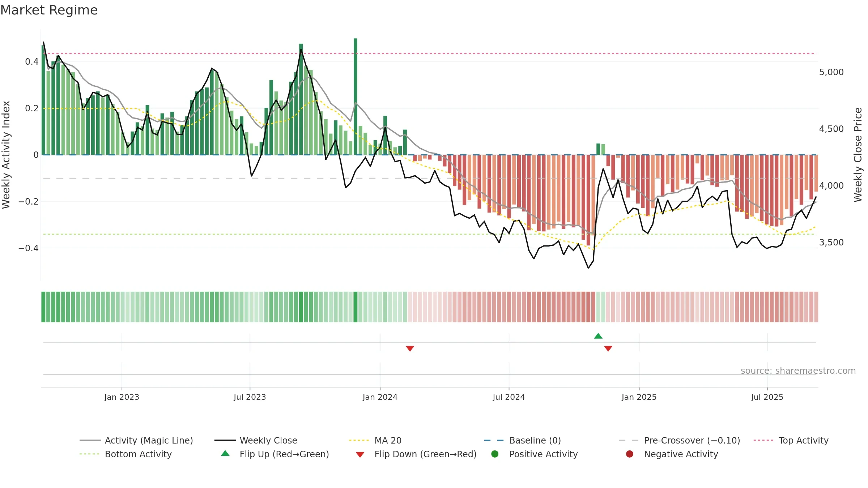Click the red flip-down marker before Jan 2025

pyautogui.click(x=608, y=348)
